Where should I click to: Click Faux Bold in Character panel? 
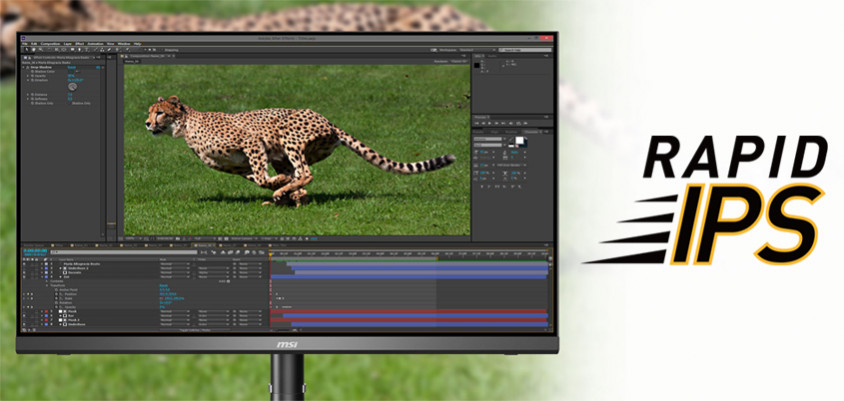[x=482, y=187]
